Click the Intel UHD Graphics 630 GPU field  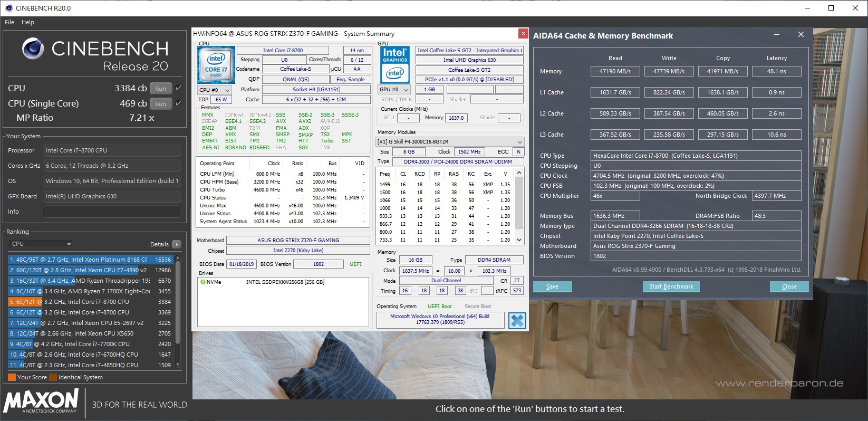click(x=469, y=60)
